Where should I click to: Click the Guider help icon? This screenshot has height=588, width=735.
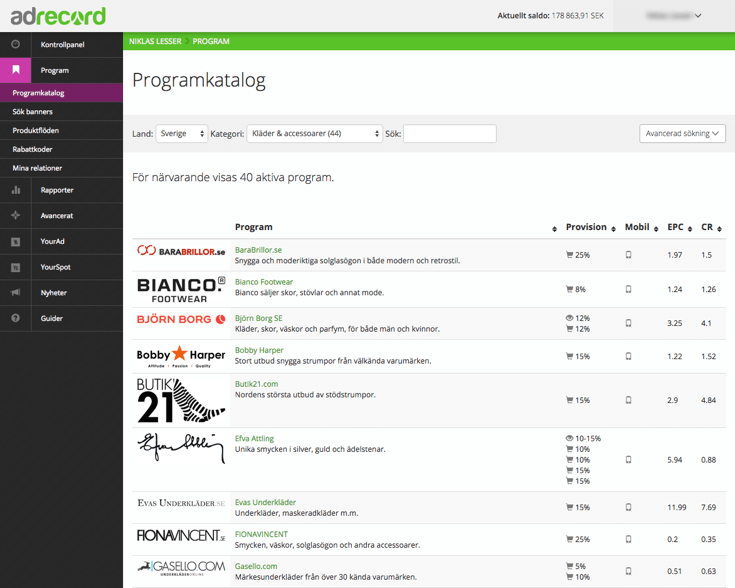point(15,318)
